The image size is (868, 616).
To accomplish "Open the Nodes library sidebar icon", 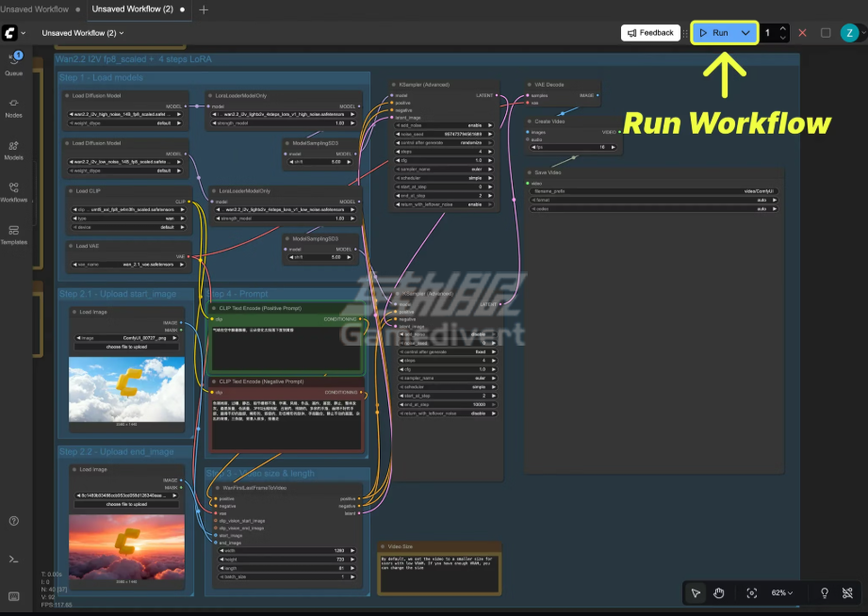I will [14, 108].
